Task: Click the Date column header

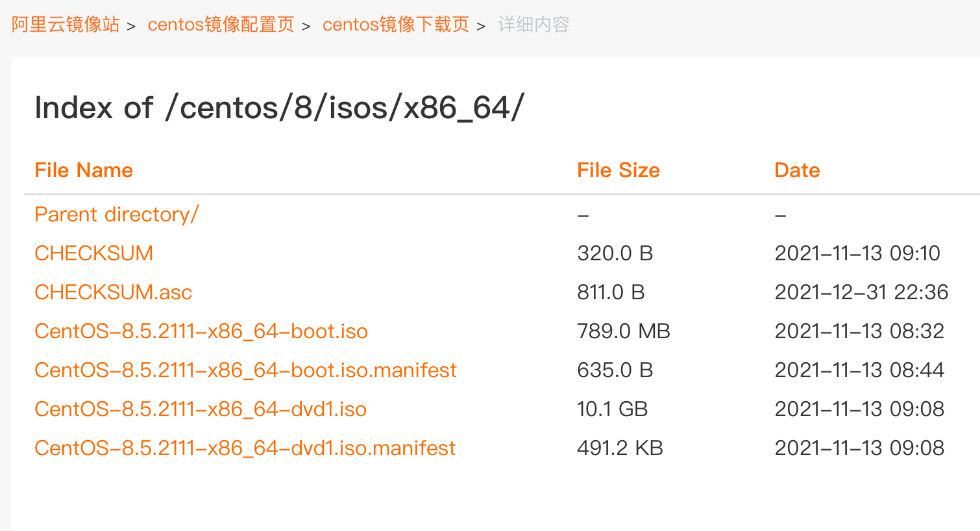Action: point(796,170)
